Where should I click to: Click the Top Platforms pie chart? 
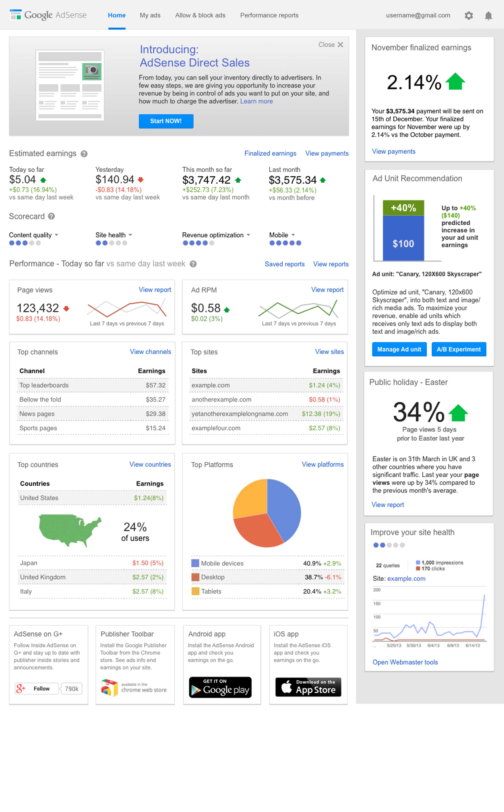pos(267,513)
